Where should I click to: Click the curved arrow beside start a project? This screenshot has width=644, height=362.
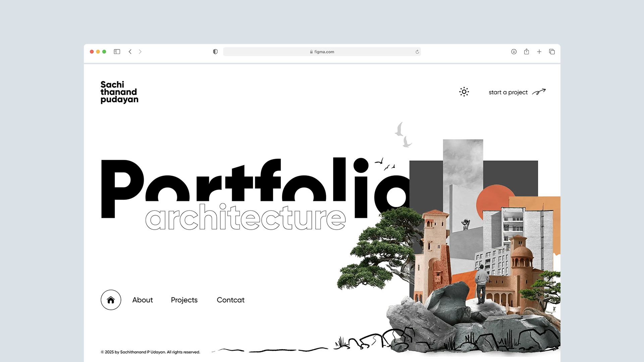pos(539,92)
